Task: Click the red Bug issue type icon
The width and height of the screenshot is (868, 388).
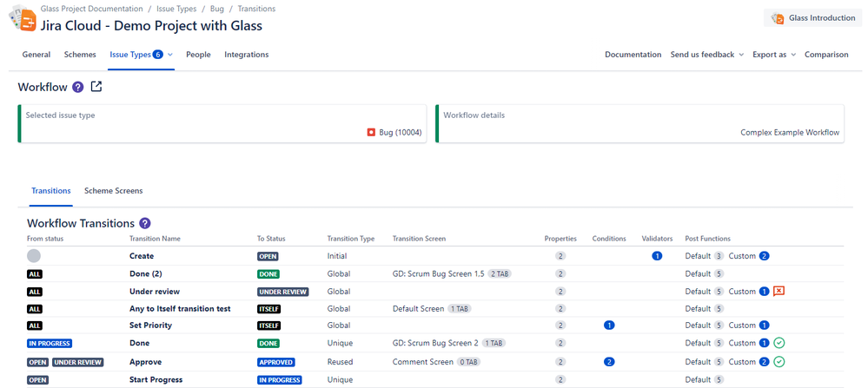Action: (372, 133)
